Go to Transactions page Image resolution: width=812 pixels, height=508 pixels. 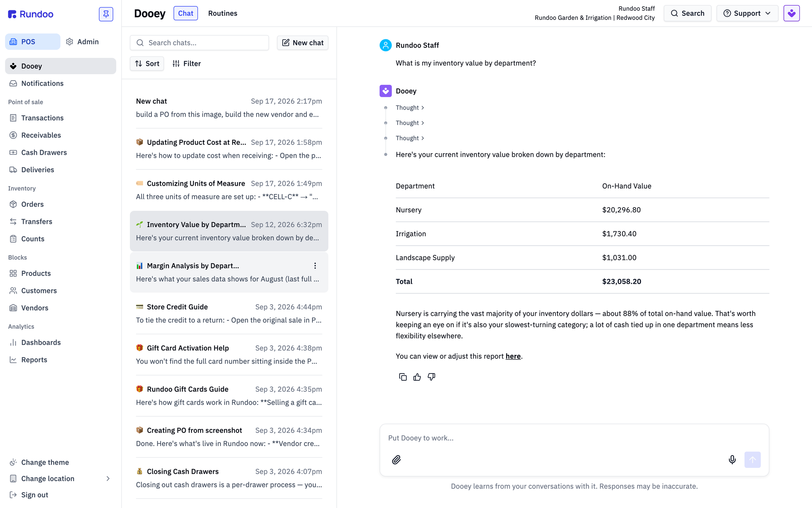60,118
